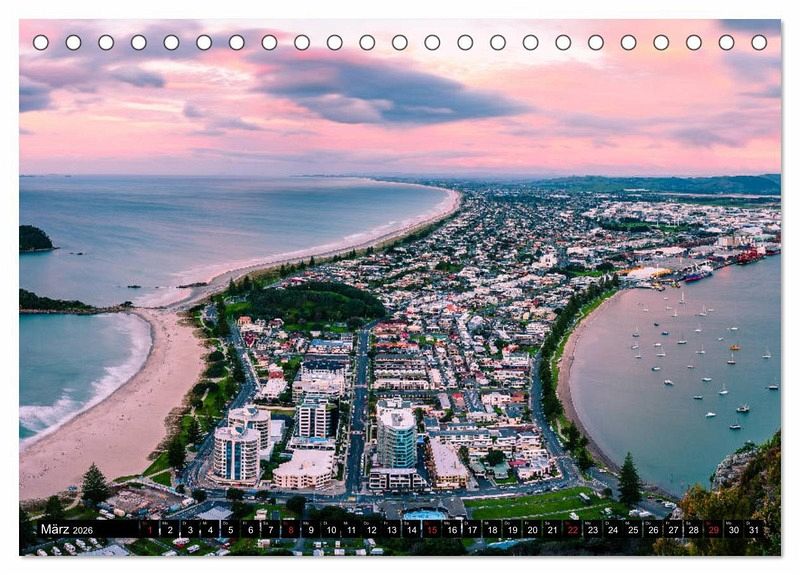800x575 pixels.
Task: Select day 13 in the calendar strip
Action: (x=391, y=529)
